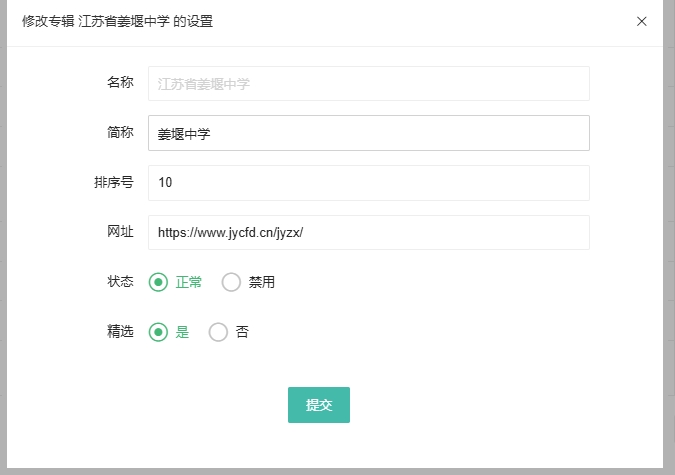
Task: Choose 是 for the 精选 option
Action: click(158, 332)
